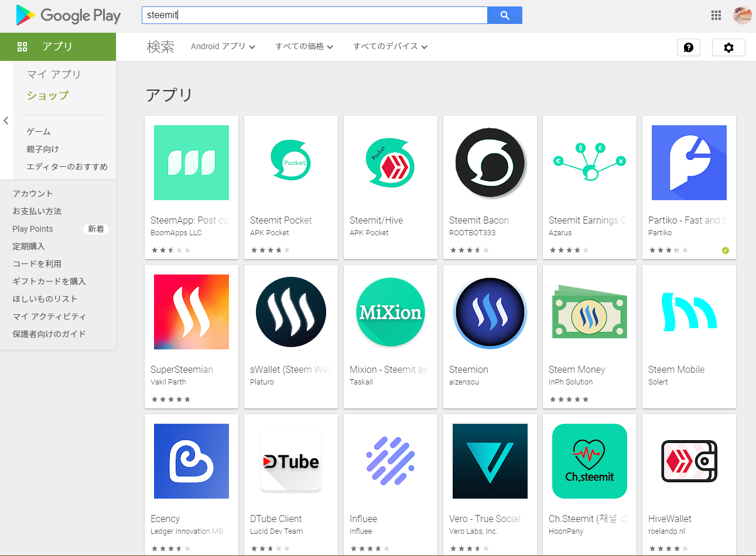The height and width of the screenshot is (556, 756).
Task: Open Steemion app icon
Action: click(x=490, y=312)
